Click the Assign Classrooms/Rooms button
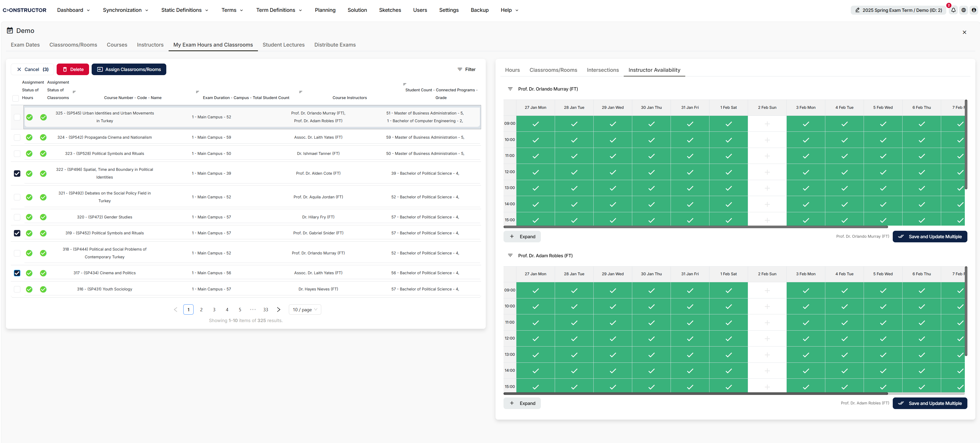 click(x=129, y=69)
